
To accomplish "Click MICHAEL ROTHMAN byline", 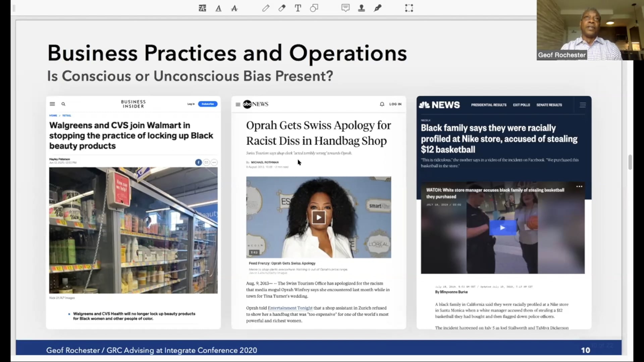I will 265,162.
